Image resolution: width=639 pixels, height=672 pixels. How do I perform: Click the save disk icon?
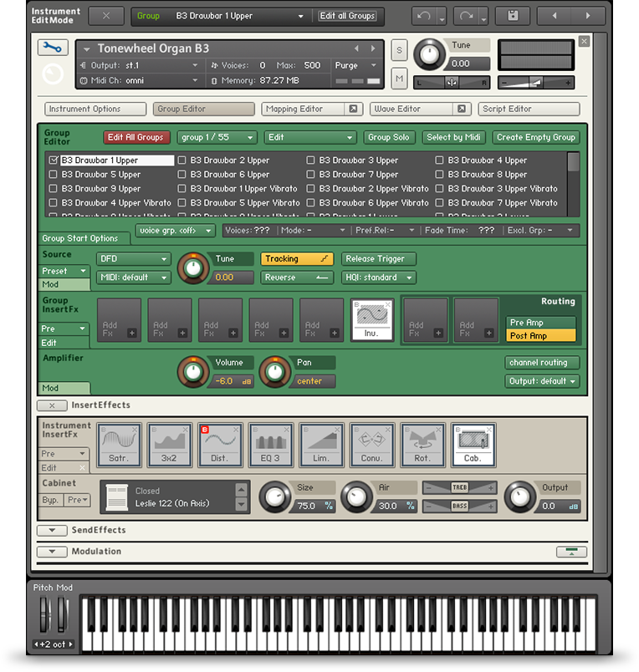point(513,16)
